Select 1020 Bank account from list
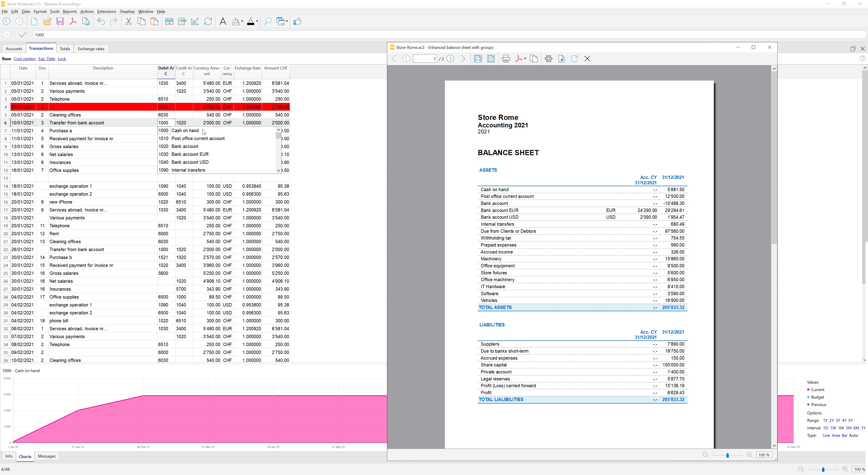The height and width of the screenshot is (475, 868). [185, 146]
